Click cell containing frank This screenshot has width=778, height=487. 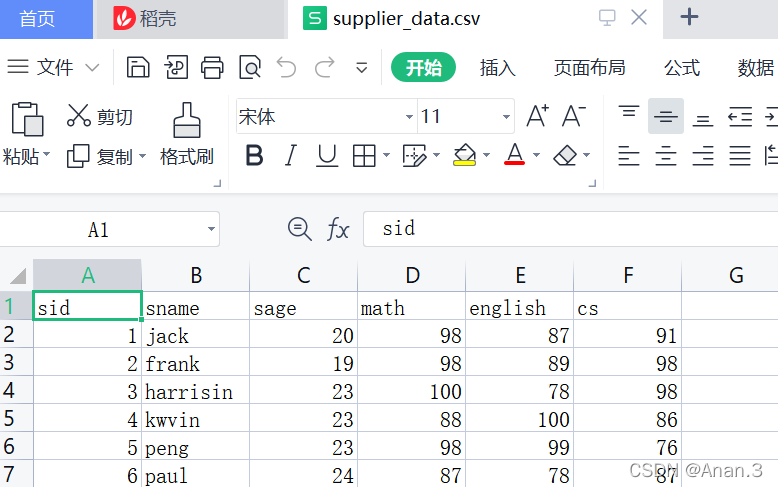tap(195, 364)
